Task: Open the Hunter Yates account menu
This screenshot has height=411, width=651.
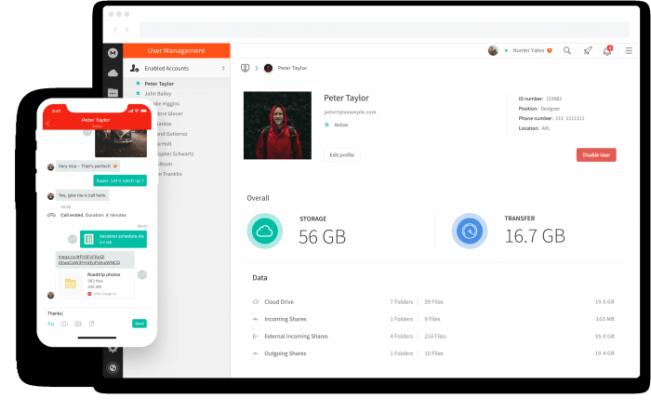Action: coord(526,50)
